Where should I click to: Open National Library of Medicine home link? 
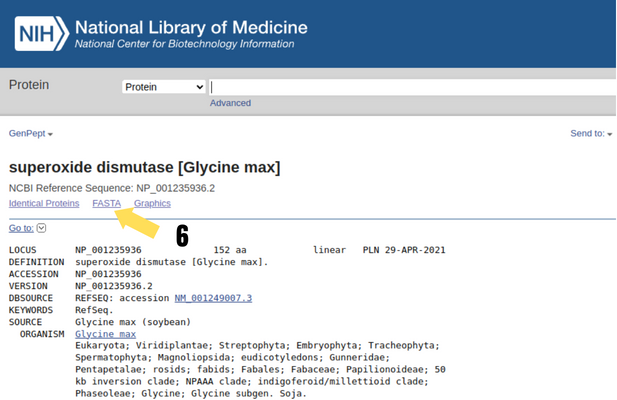pos(191,28)
